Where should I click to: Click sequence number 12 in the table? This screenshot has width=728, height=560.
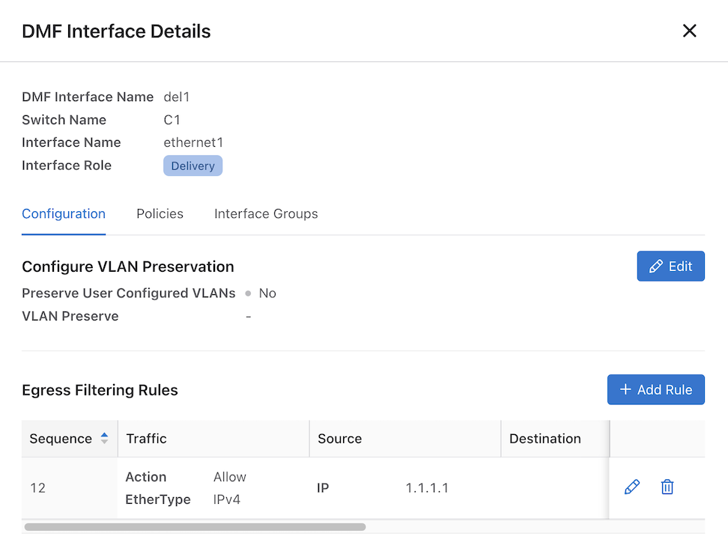38,488
